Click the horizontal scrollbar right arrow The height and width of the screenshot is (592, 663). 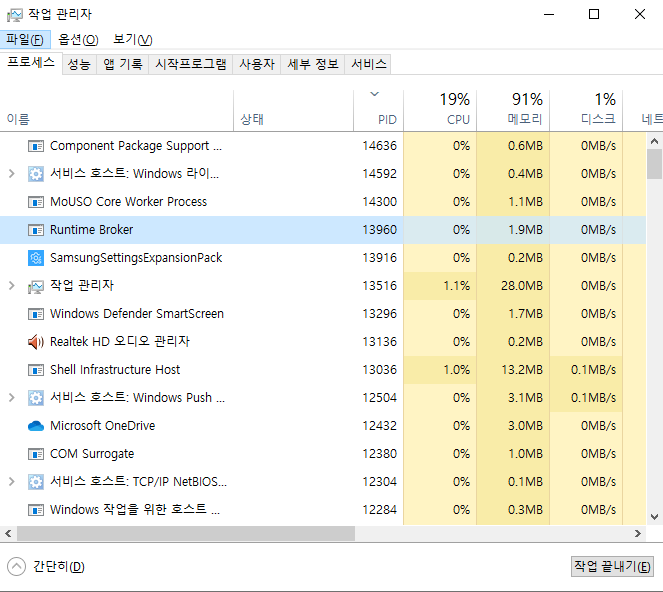coord(638,534)
